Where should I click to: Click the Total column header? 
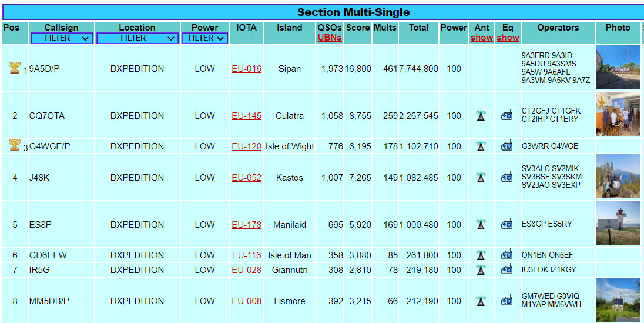[418, 33]
